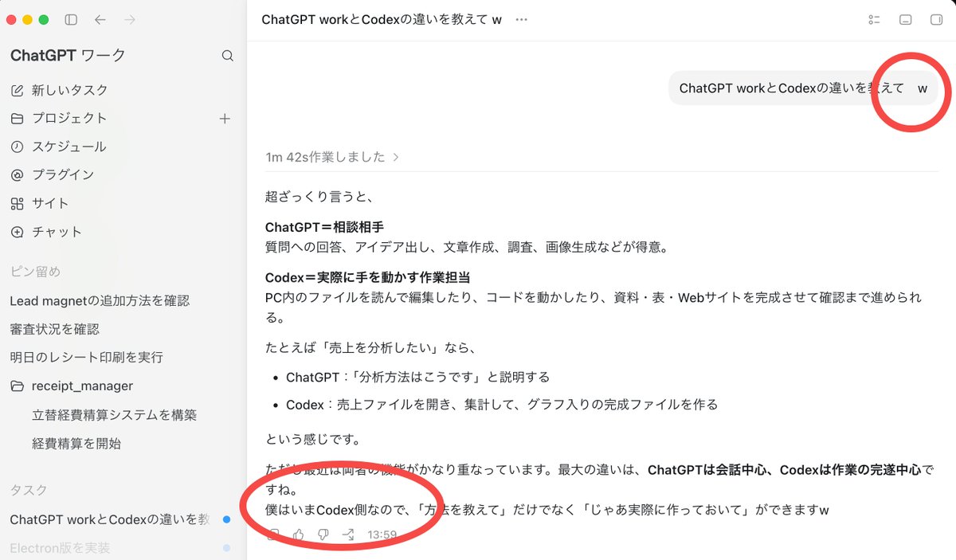Give the response a thumbs up
956x560 pixels.
coord(298,535)
